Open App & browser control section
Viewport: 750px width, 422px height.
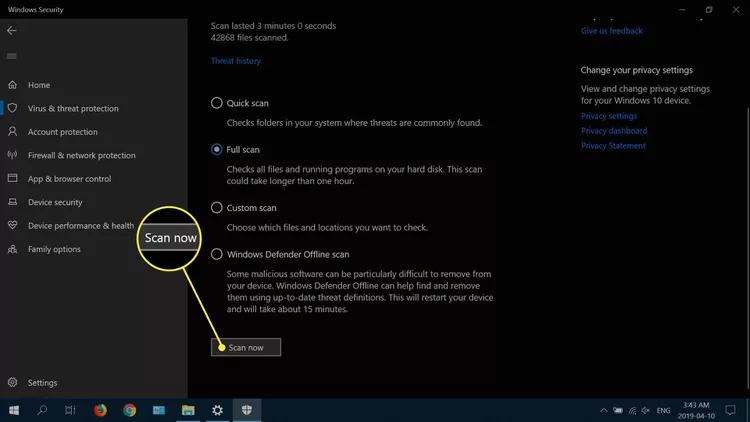pyautogui.click(x=69, y=178)
